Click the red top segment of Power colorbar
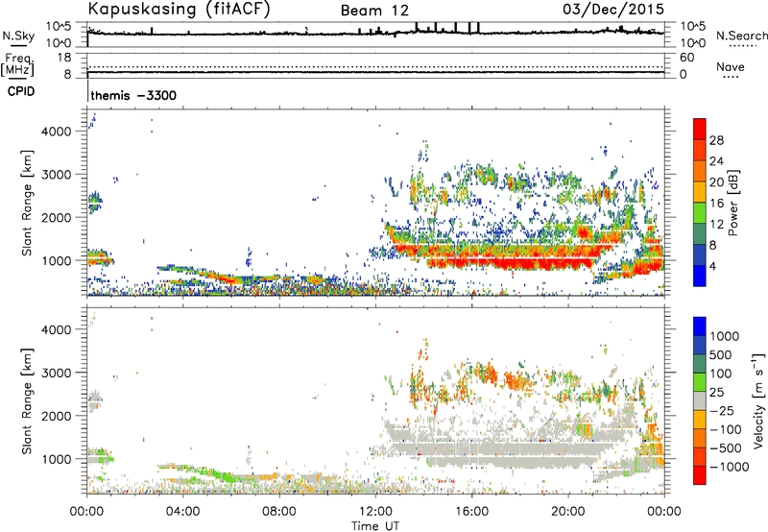This screenshot has width=768, height=532. (x=700, y=129)
